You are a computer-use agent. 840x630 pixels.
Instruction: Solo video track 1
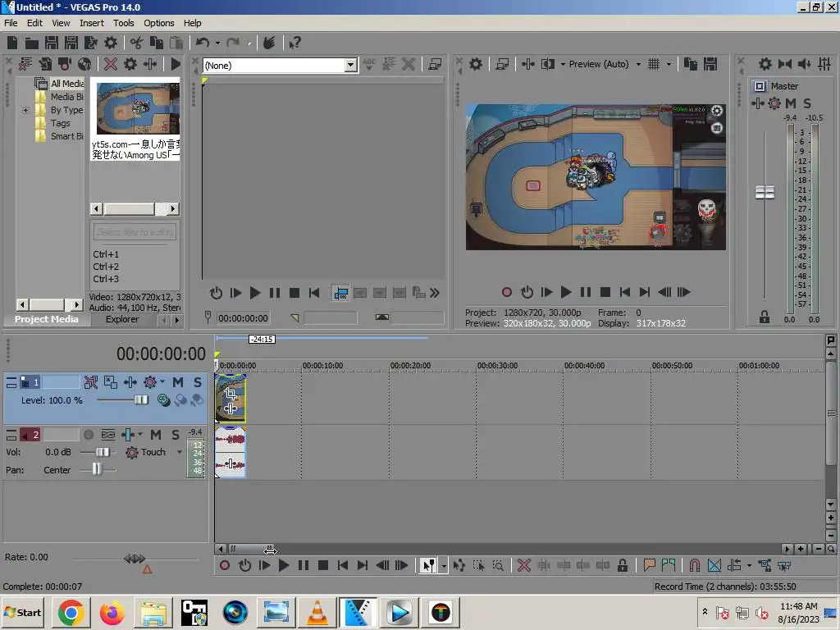[x=198, y=382]
